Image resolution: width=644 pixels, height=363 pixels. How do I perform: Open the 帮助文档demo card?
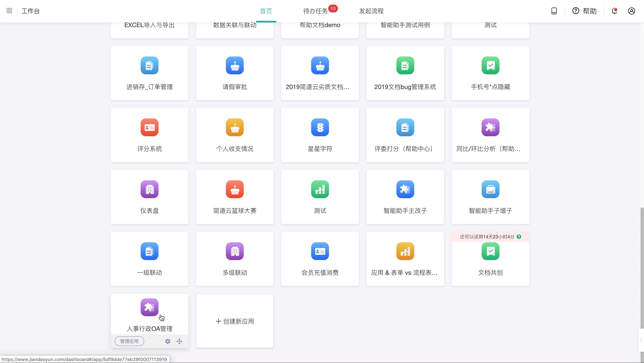pyautogui.click(x=320, y=30)
